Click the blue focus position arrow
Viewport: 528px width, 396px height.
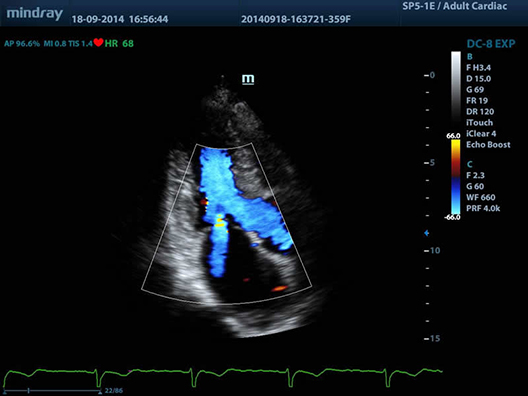[426, 233]
